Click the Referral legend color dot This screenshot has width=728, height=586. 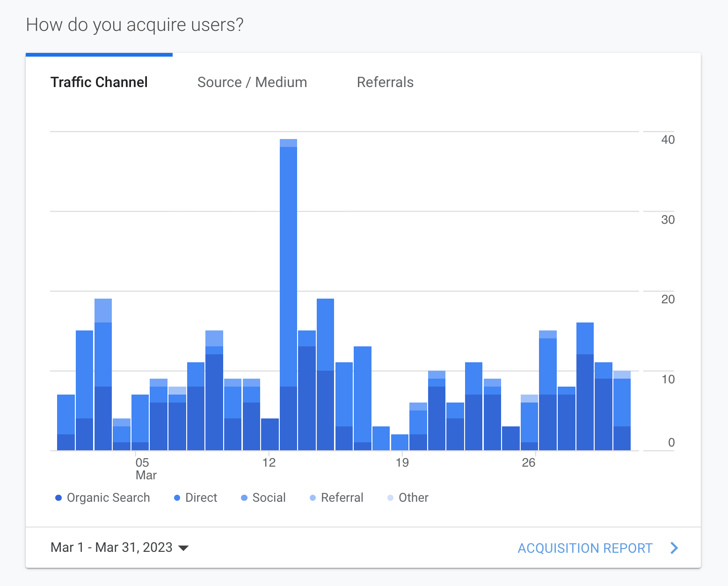click(x=313, y=498)
